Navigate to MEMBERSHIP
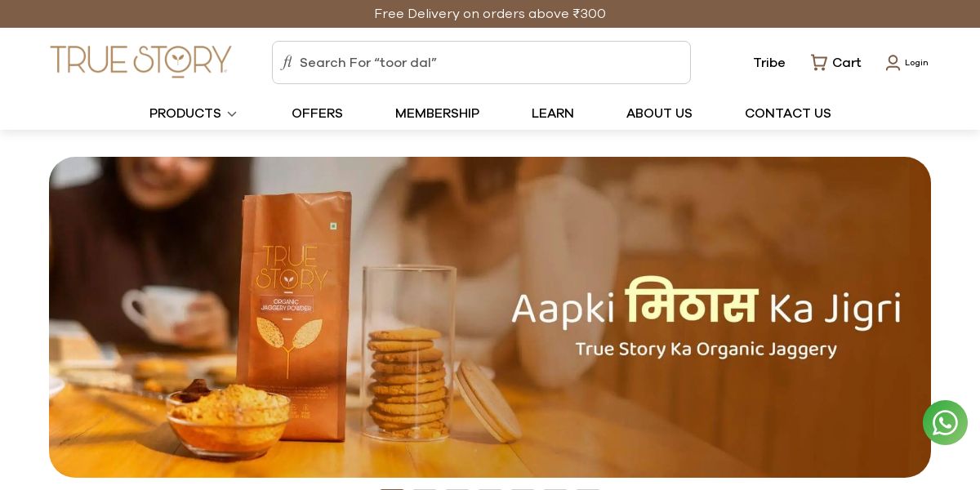 click(437, 114)
